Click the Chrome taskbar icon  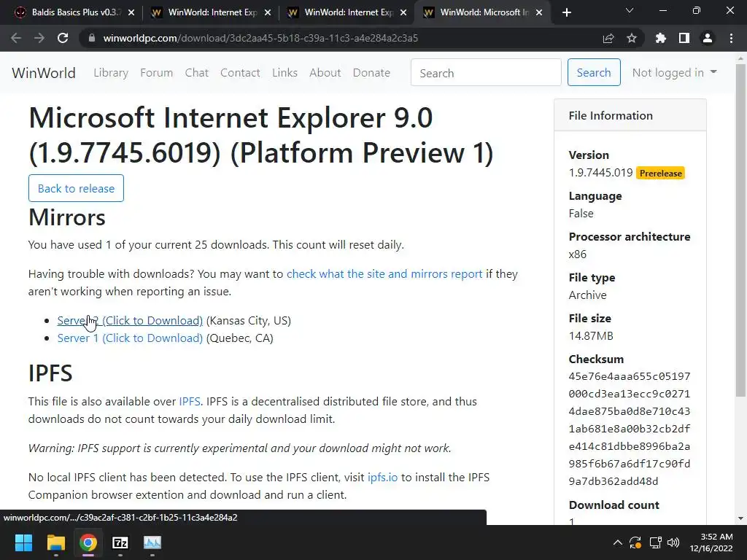point(88,542)
